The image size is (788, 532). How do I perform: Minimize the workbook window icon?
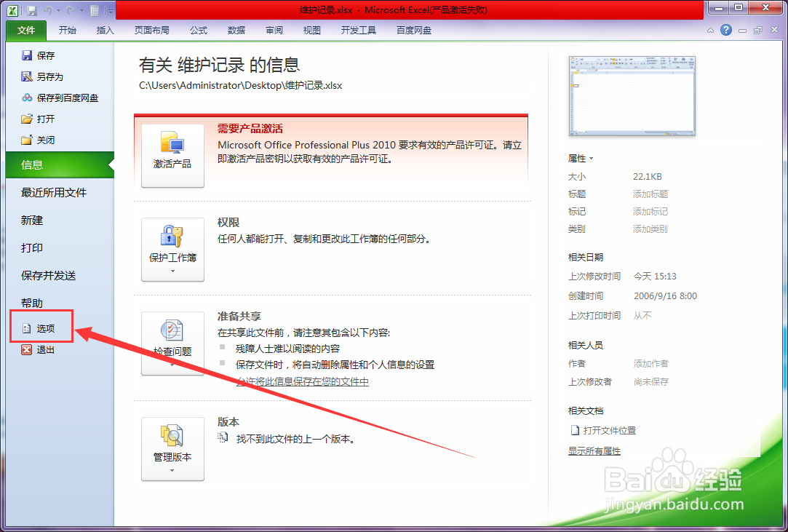(742, 31)
